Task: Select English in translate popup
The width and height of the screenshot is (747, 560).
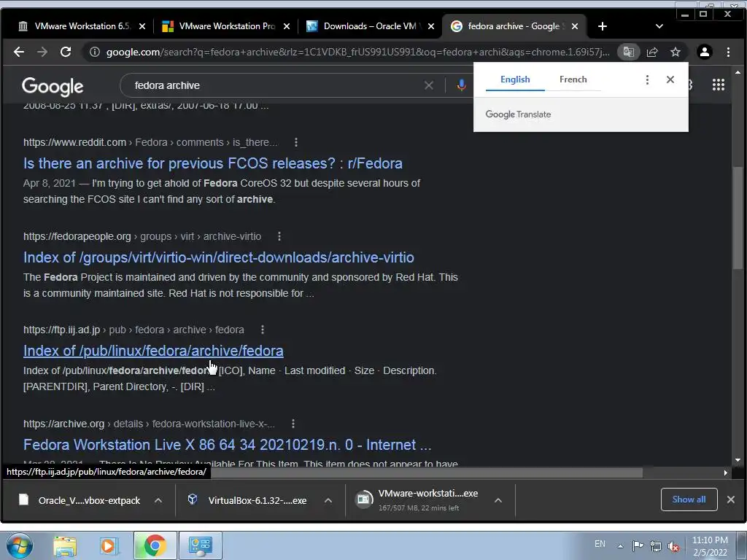Action: click(x=515, y=79)
